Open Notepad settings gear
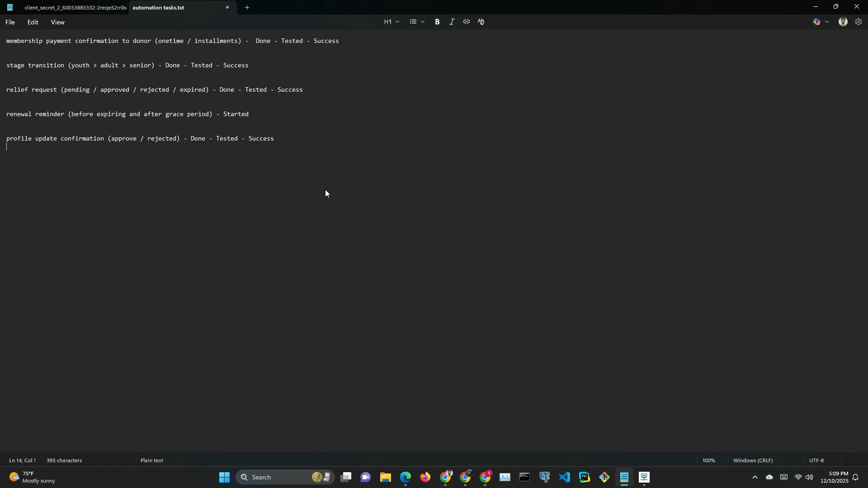This screenshot has width=868, height=488. tap(859, 22)
